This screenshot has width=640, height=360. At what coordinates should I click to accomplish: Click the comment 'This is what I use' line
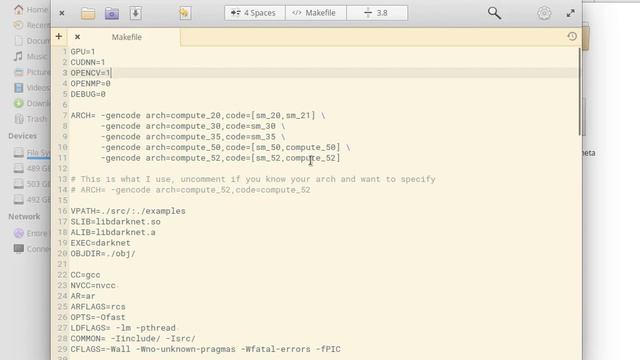coord(253,179)
